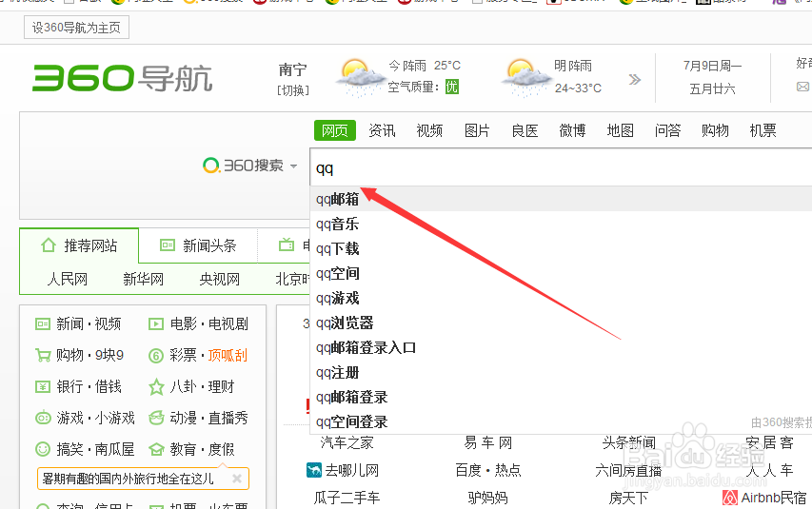The height and width of the screenshot is (509, 812).
Task: Select the qq游戏 suggestion
Action: 561,298
